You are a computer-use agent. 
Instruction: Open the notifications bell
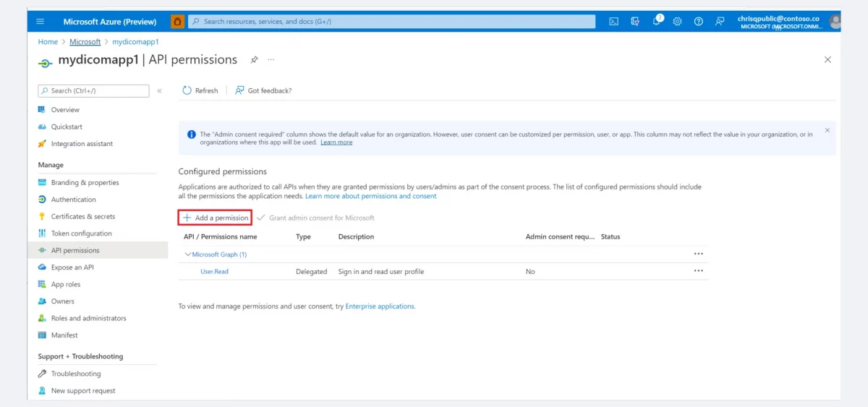(657, 21)
